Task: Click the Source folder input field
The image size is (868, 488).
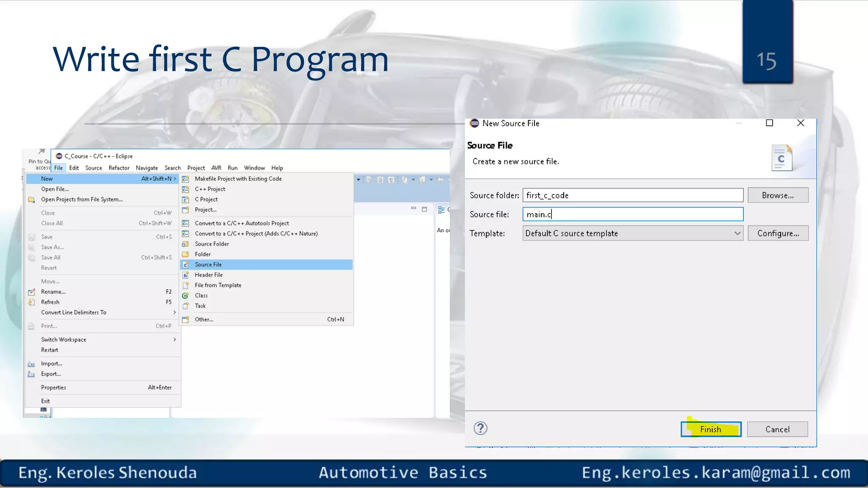Action: pos(633,195)
